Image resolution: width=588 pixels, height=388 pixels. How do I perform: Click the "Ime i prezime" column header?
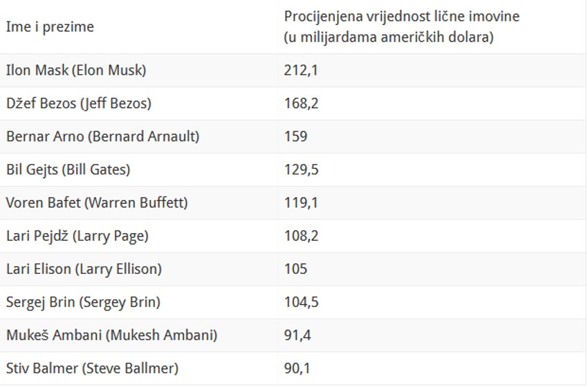(50, 27)
